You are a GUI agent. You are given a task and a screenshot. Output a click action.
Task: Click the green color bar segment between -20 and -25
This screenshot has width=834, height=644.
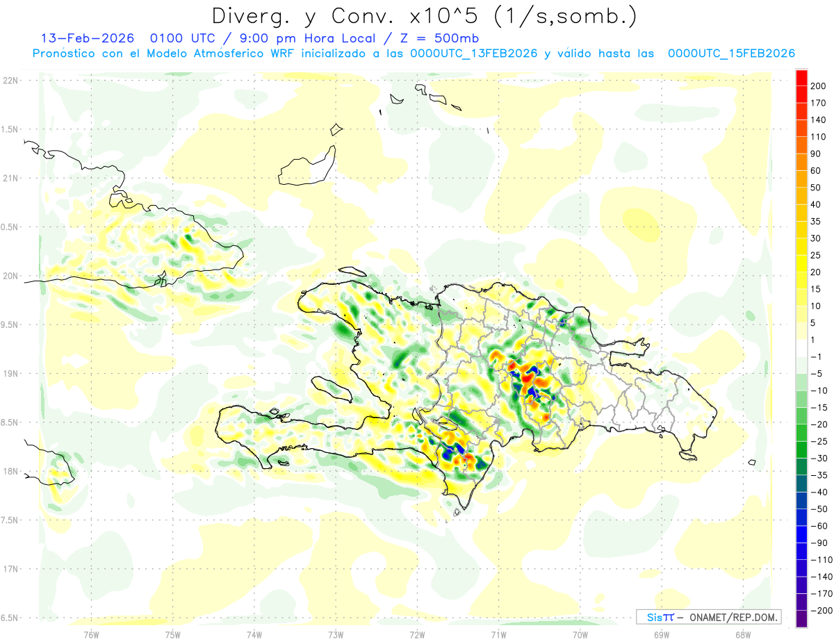[x=802, y=433]
